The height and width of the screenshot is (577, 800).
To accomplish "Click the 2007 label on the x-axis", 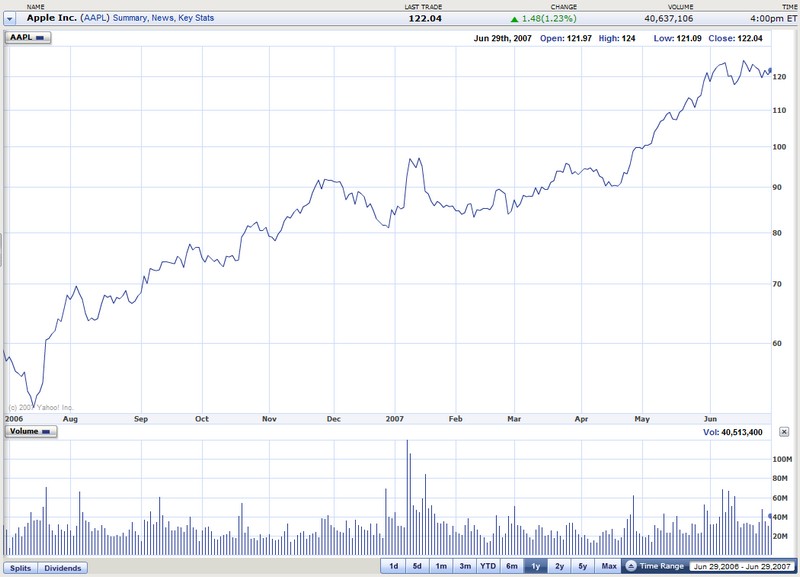I will 394,419.
